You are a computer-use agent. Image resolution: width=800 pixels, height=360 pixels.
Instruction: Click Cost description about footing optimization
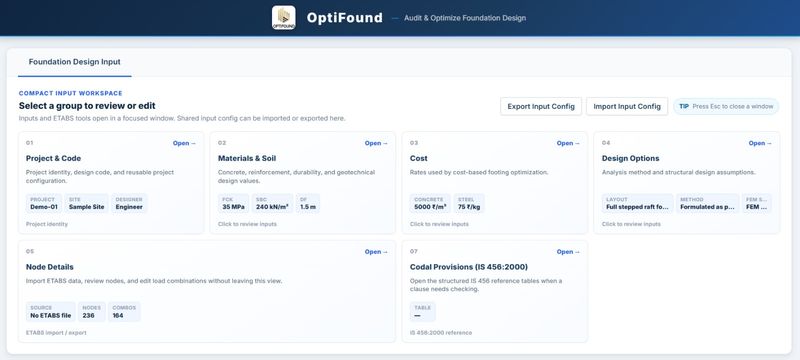[479, 172]
